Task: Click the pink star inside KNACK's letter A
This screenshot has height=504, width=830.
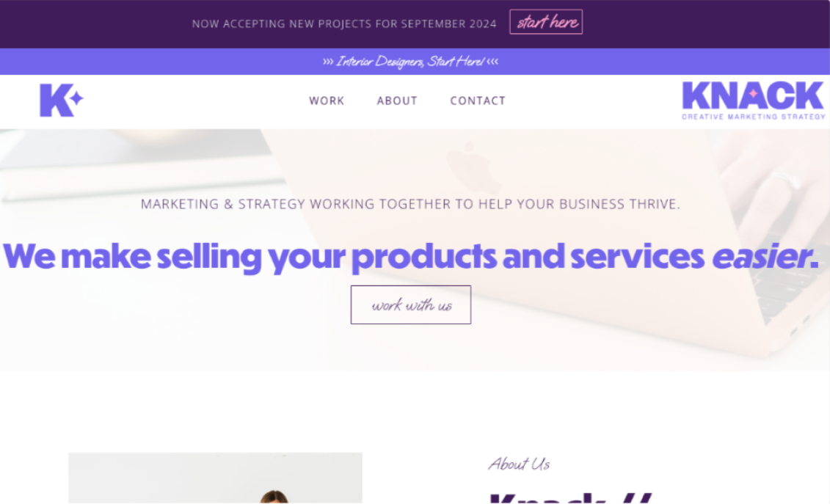Action: (753, 94)
